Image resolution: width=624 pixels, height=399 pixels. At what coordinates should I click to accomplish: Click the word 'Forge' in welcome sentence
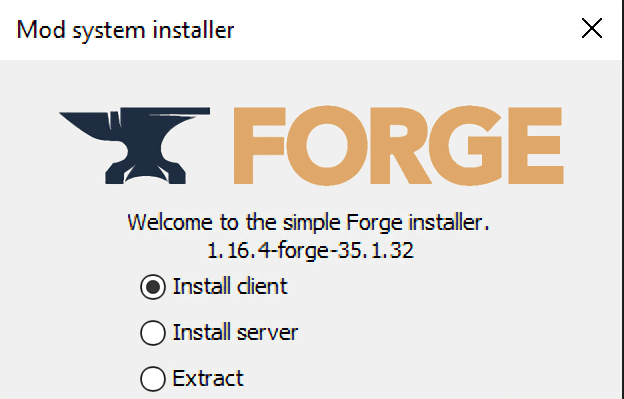[x=374, y=223]
